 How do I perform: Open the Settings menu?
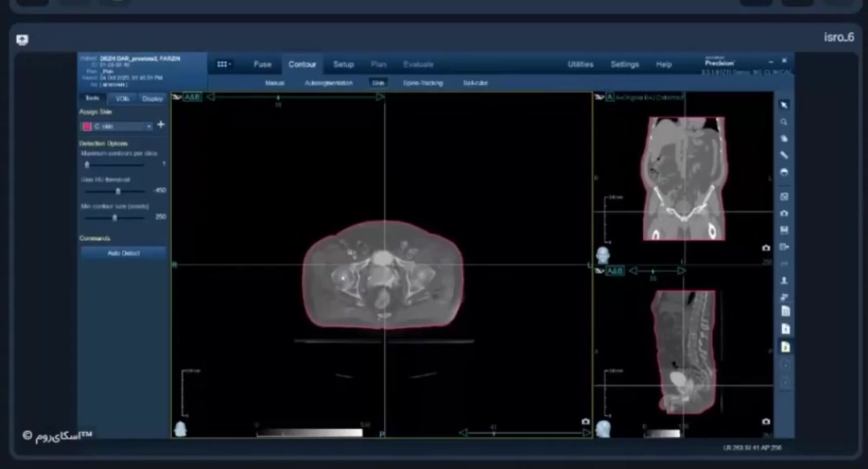click(624, 64)
